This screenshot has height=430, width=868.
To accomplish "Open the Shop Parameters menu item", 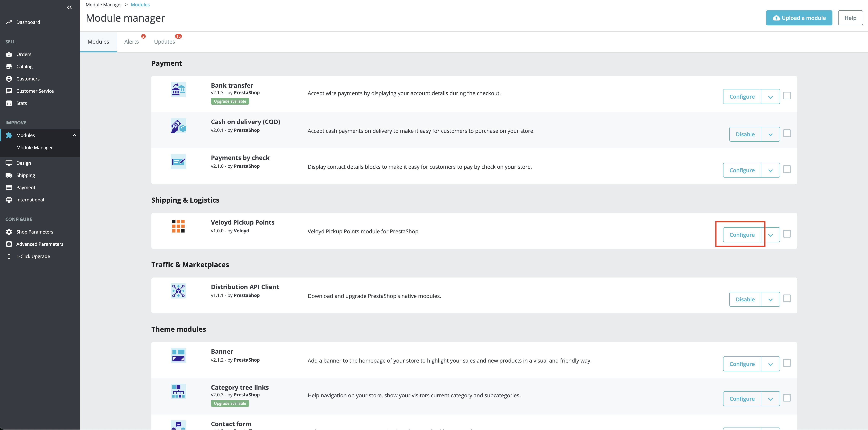I will click(40, 232).
